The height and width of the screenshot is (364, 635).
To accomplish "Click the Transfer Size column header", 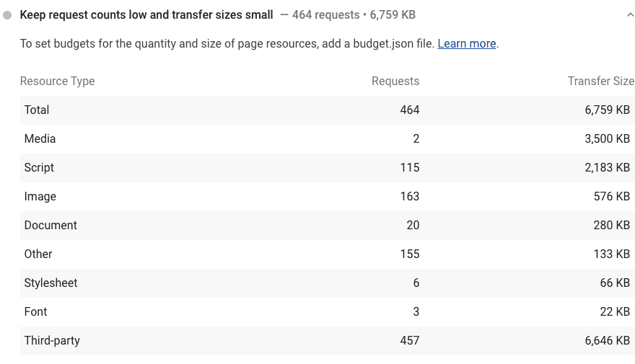I will click(x=600, y=81).
